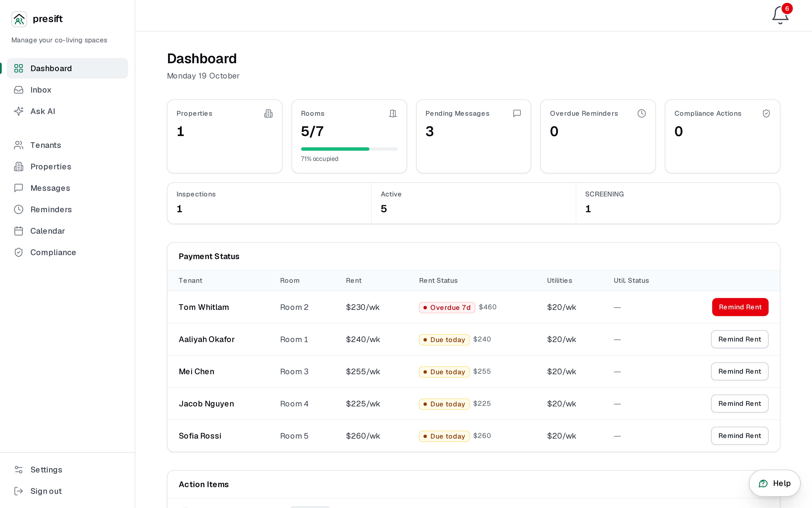Viewport: 812px width, 508px height.
Task: Send rent reminder to Tom Whitlam
Action: 740,307
